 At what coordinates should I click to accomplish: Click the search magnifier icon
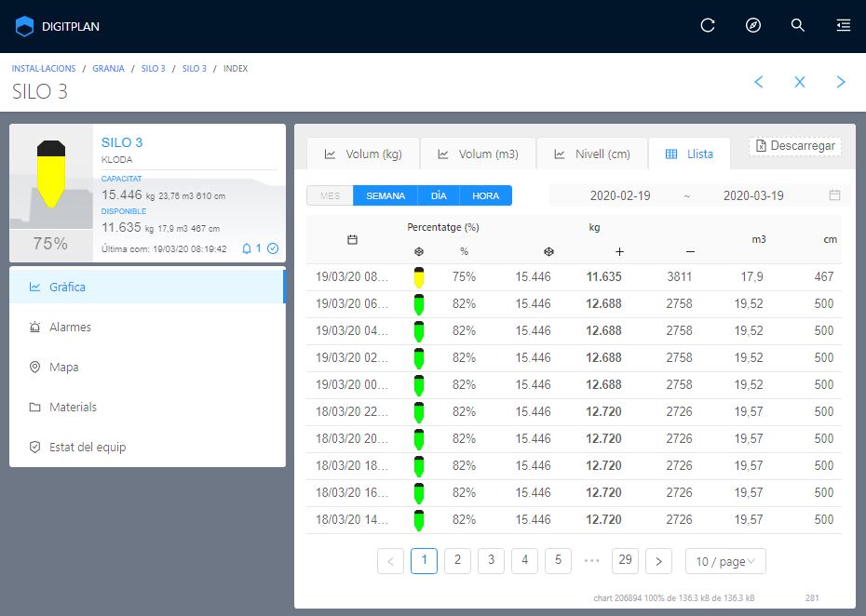pyautogui.click(x=797, y=25)
